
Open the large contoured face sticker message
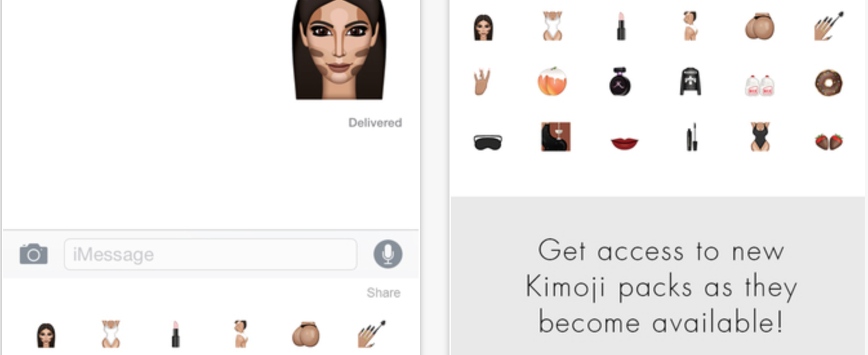click(x=339, y=50)
